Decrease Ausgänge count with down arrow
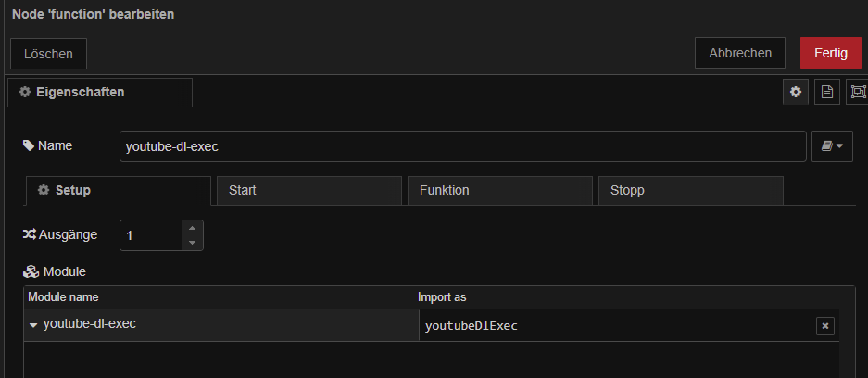 coord(192,243)
